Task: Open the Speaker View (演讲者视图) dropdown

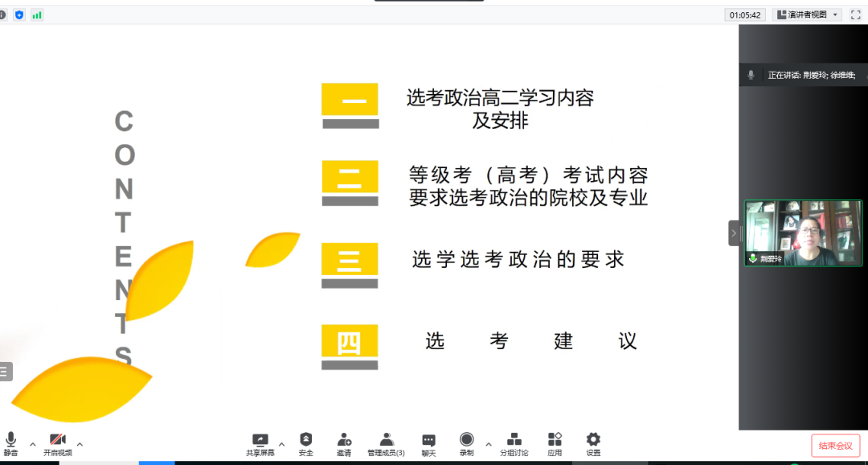Action: click(807, 14)
